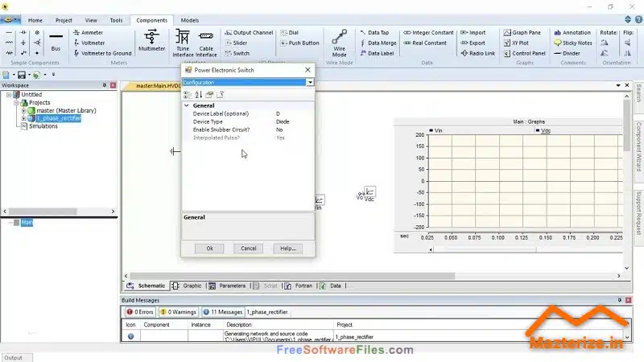Screen dimensions: 644x362
Task: Insert an Import component
Action: click(473, 32)
